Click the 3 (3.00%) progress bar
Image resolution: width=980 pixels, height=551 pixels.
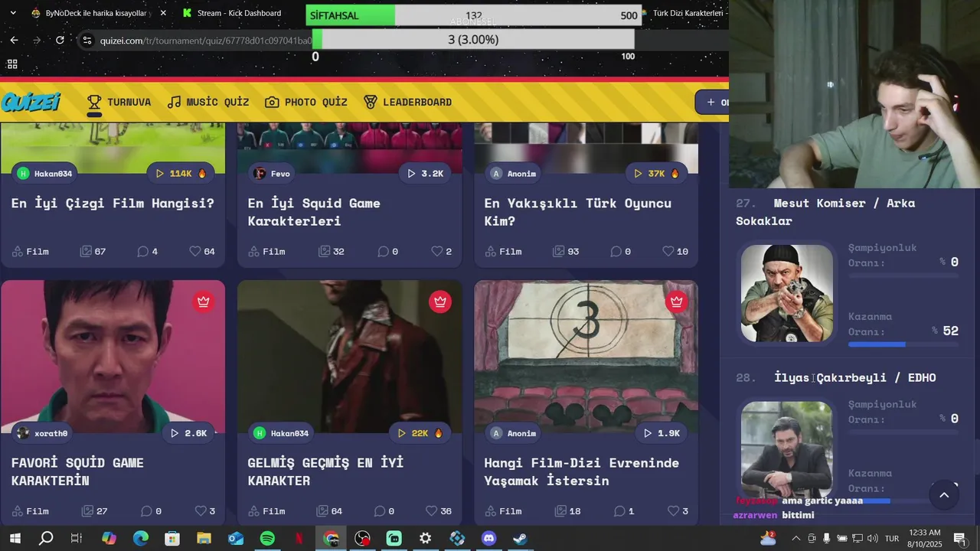pyautogui.click(x=473, y=39)
